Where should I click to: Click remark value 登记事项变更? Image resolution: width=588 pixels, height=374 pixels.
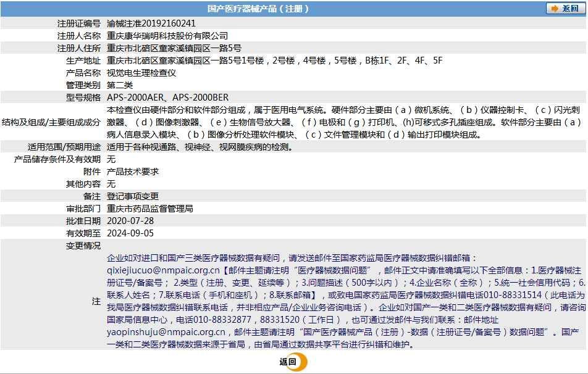coord(133,196)
